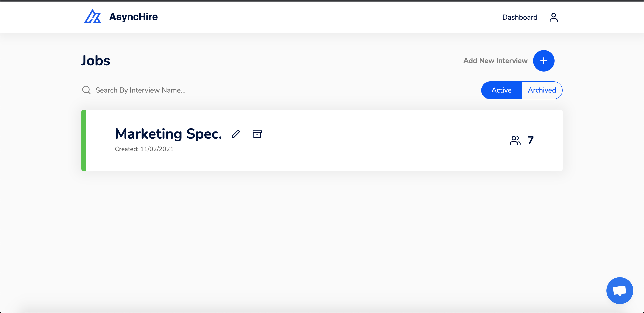
Task: Switch to the Archived jobs filter
Action: pyautogui.click(x=542, y=90)
